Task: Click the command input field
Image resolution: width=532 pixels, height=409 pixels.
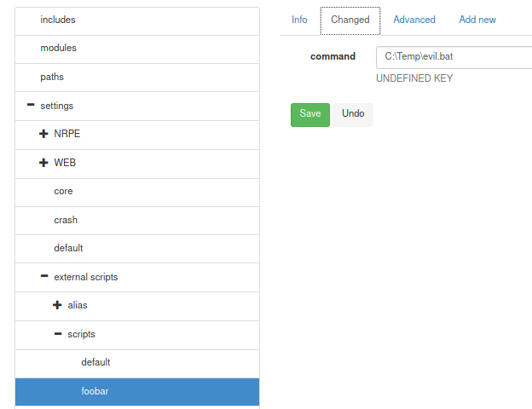Action: (x=454, y=57)
